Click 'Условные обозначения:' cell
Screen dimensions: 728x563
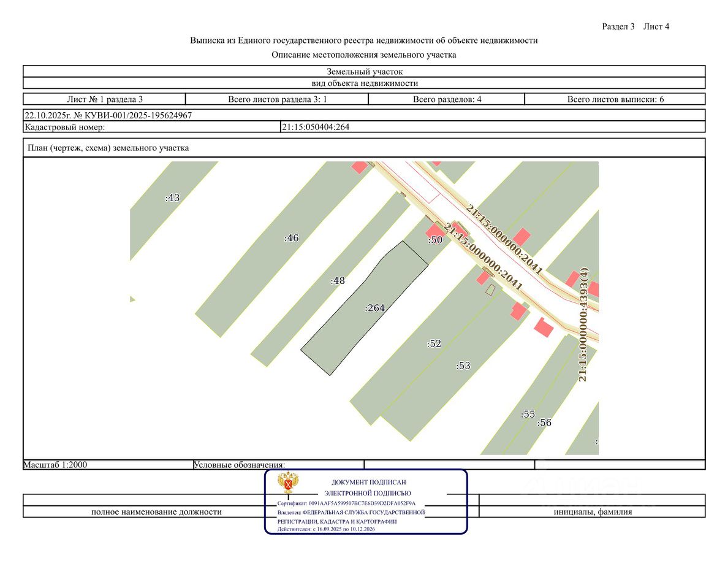279,464
